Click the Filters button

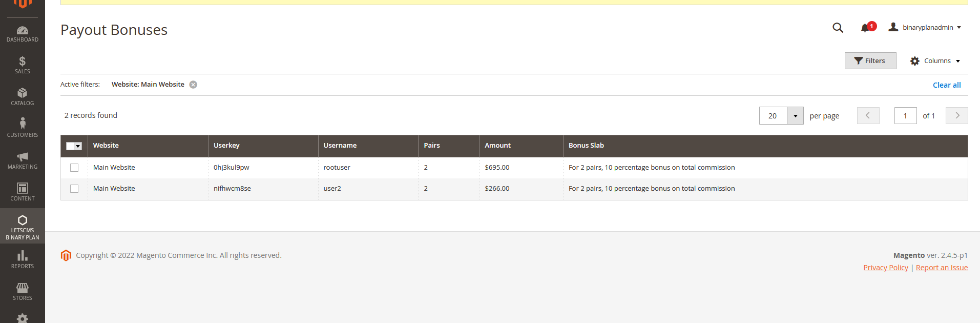pos(870,61)
